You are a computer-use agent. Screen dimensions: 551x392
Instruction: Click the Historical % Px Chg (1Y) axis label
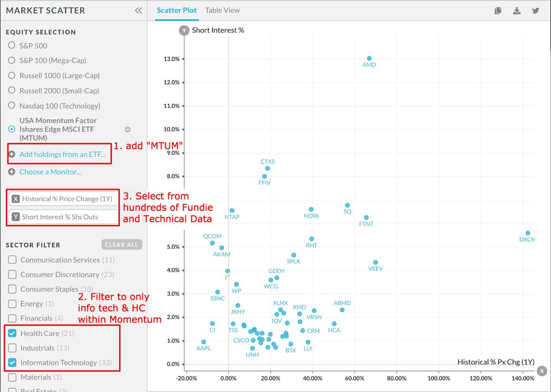pos(496,362)
